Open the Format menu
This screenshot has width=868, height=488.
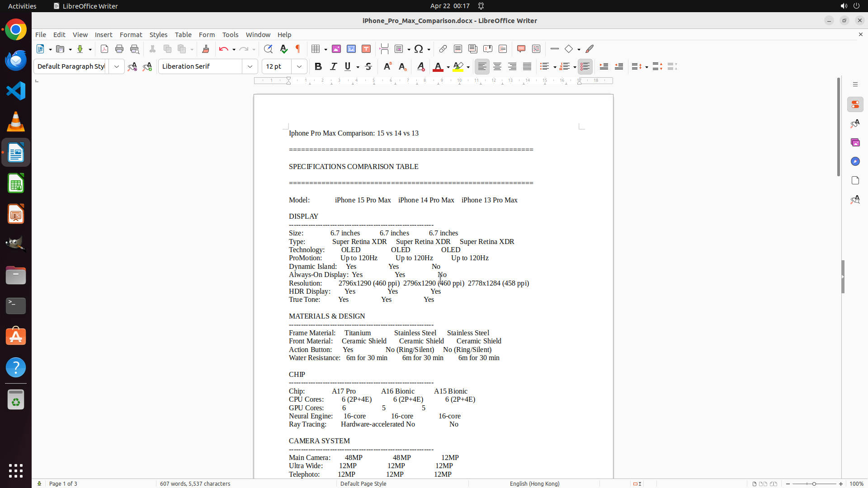point(131,35)
